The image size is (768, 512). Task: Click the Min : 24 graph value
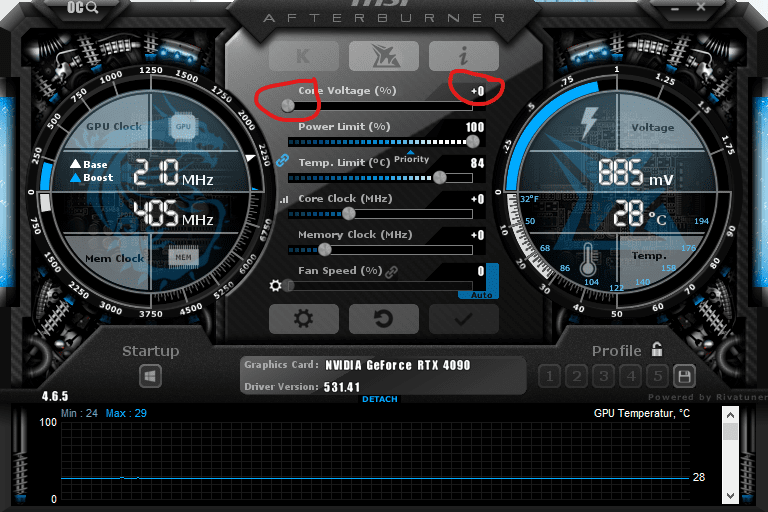pyautogui.click(x=79, y=414)
